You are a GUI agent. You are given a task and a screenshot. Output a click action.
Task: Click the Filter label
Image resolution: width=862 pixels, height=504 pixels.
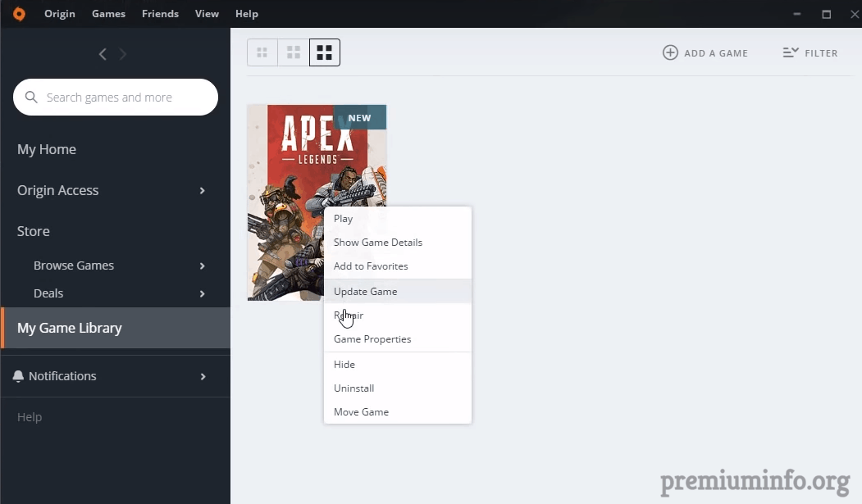[x=821, y=53]
